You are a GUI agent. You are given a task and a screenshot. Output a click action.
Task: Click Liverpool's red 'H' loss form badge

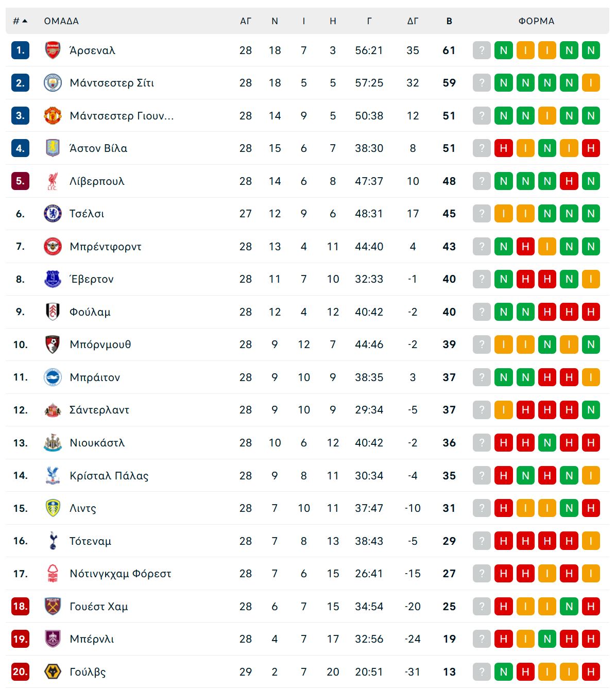click(x=569, y=181)
